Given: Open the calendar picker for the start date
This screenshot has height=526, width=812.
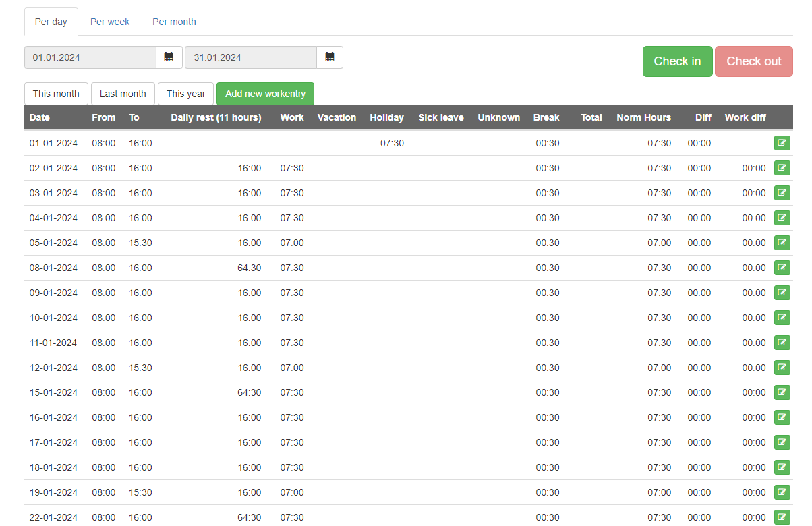Looking at the screenshot, I should 169,57.
